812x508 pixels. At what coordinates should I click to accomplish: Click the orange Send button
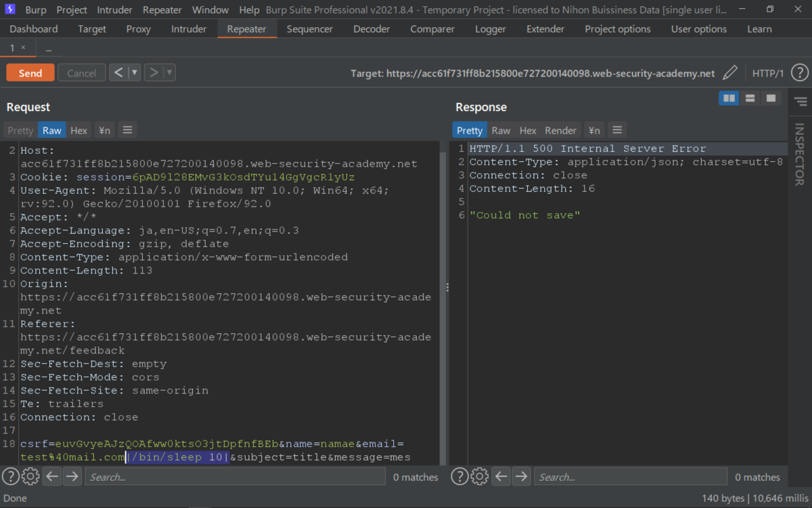pyautogui.click(x=30, y=73)
